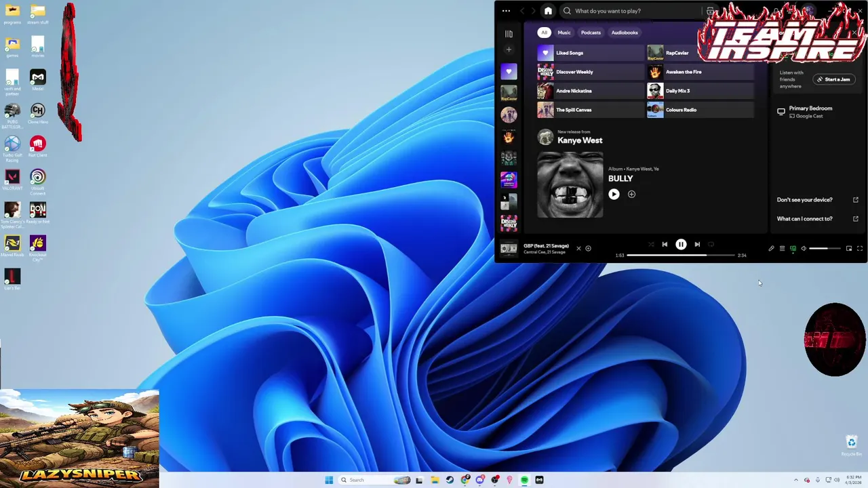Open the Discover Weekly tile
The width and height of the screenshot is (868, 488).
[x=590, y=72]
